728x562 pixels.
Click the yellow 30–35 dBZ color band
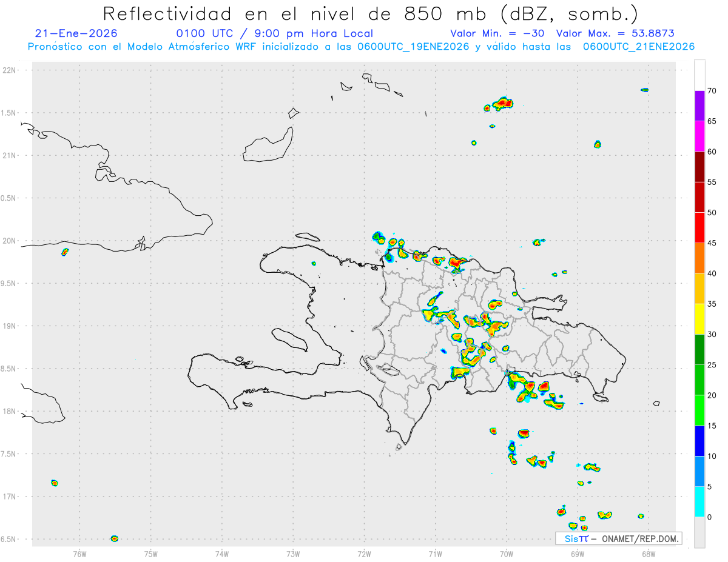699,319
